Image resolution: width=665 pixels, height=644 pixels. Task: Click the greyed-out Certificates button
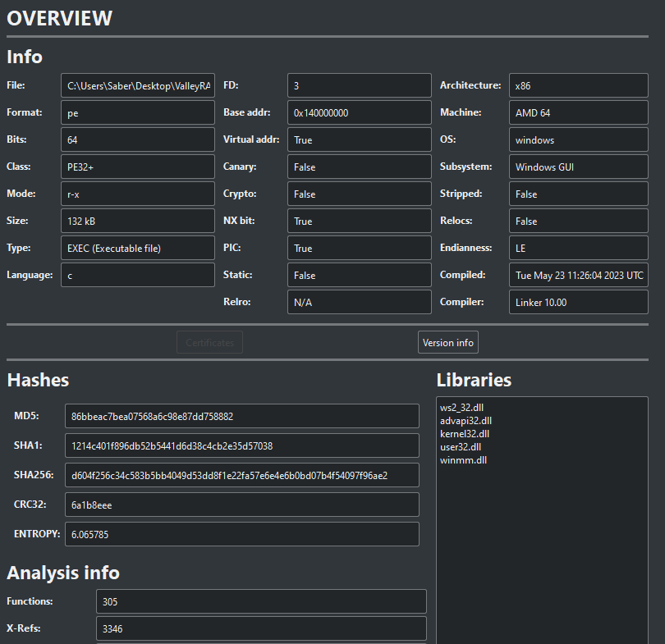209,342
